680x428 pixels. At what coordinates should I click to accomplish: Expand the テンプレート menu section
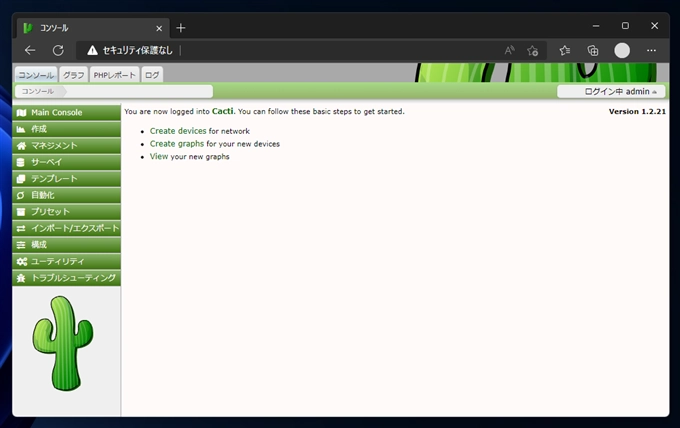click(x=66, y=179)
